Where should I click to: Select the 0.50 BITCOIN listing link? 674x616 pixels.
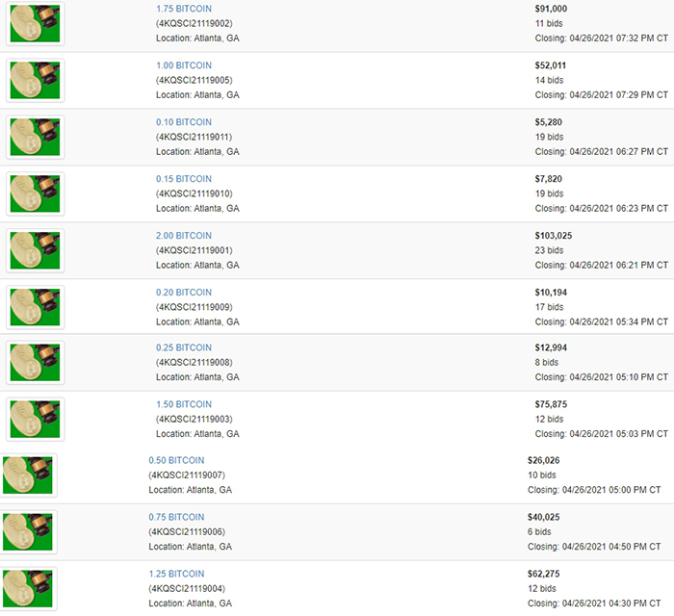[x=176, y=460]
